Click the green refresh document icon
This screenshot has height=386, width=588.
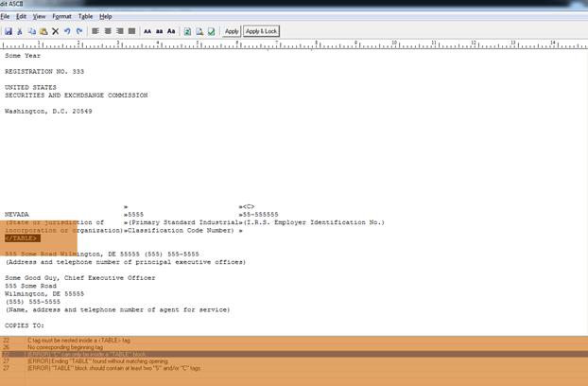[x=187, y=31]
